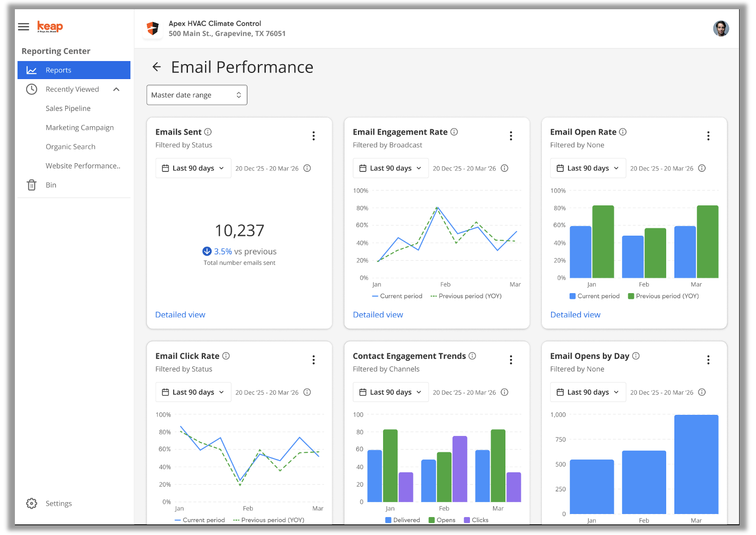
Task: Collapse the Recently Viewed section
Action: pos(116,89)
